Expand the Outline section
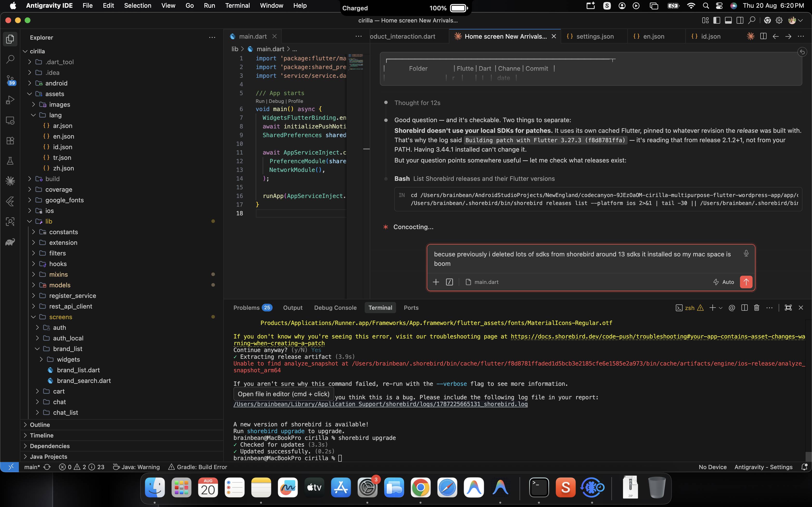Image resolution: width=812 pixels, height=507 pixels. [x=40, y=424]
